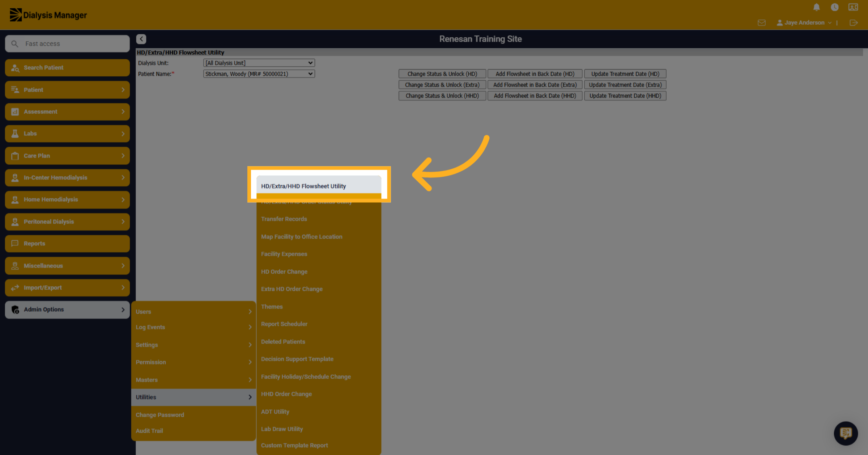Image resolution: width=868 pixels, height=455 pixels.
Task: Click the Import/Export arrows icon
Action: click(x=15, y=288)
